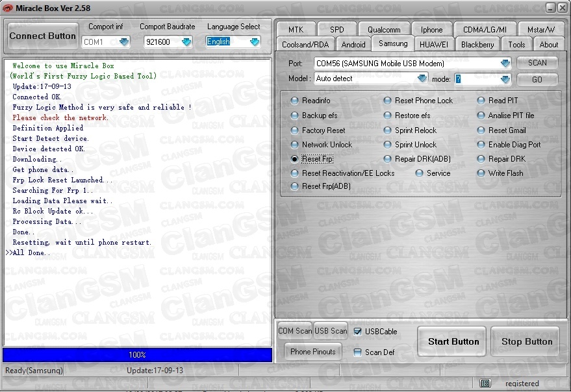Click the 'registered' status text
The width and height of the screenshot is (571, 392).
click(x=522, y=384)
